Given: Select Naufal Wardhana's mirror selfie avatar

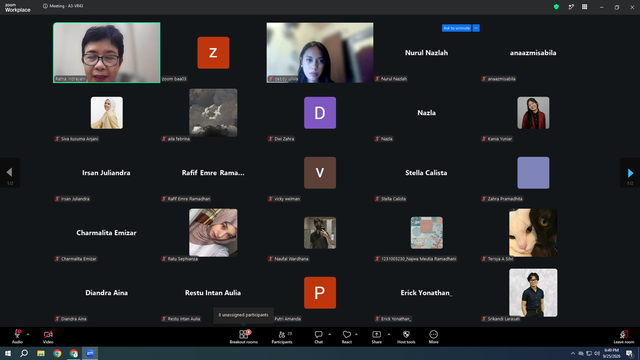Looking at the screenshot, I should point(320,233).
